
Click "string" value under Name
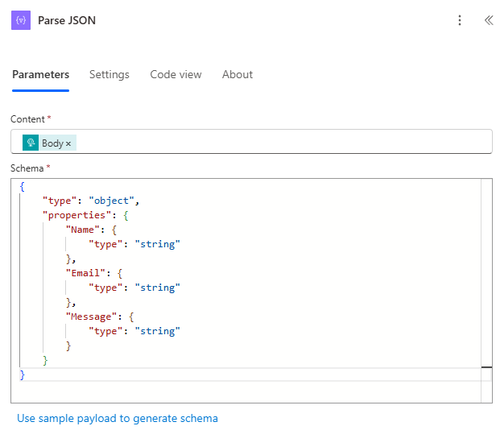click(157, 244)
